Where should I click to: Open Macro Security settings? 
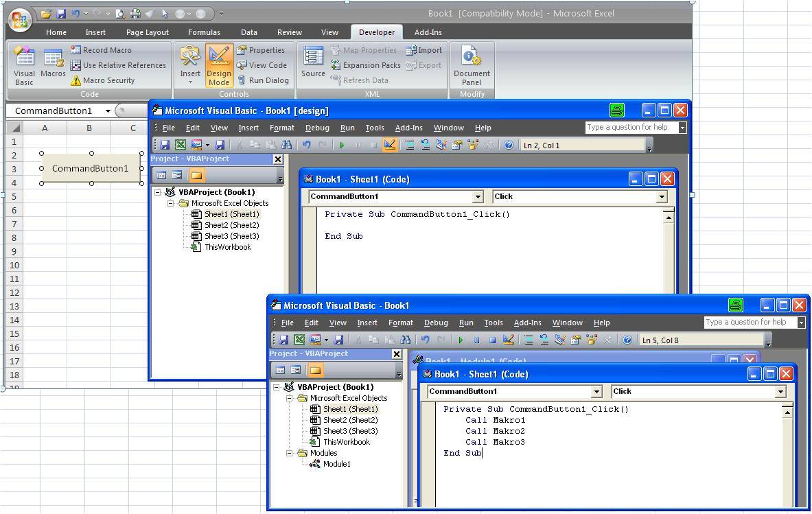(x=102, y=80)
